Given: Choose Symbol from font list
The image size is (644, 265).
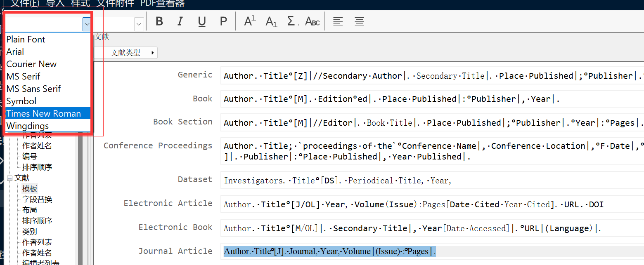Looking at the screenshot, I should tap(48, 101).
